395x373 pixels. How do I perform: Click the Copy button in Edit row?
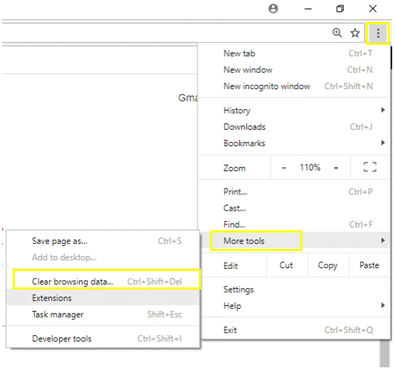tap(328, 265)
